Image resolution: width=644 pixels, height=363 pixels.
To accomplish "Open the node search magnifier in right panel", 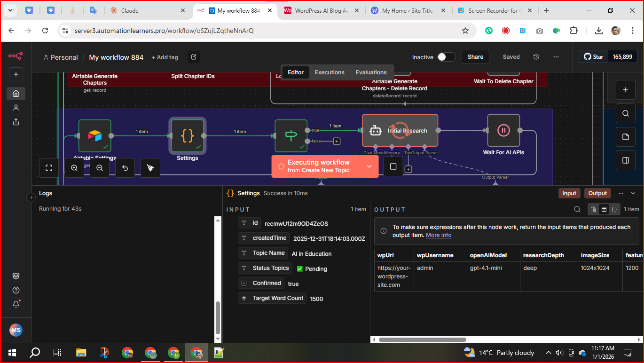I will pos(625,113).
